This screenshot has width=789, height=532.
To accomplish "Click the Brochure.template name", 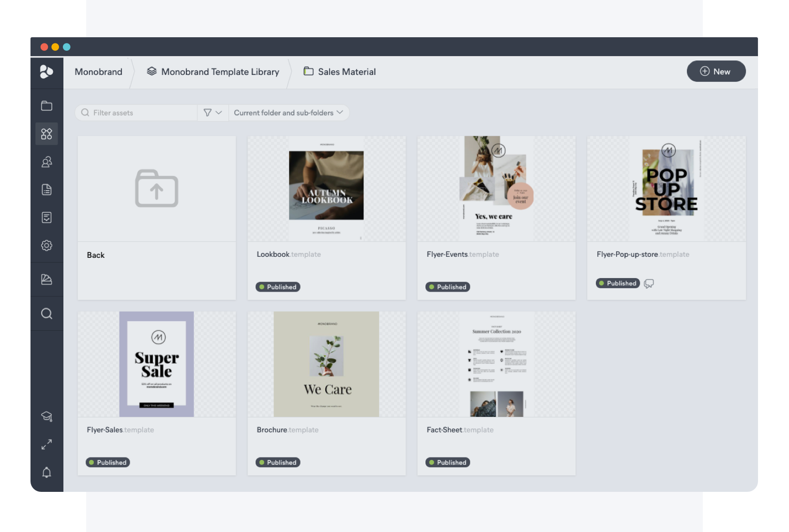I will click(288, 430).
